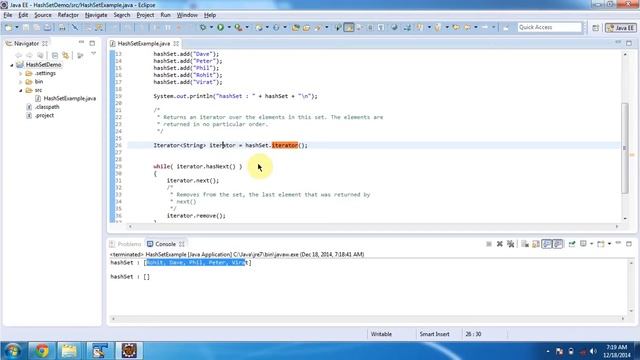This screenshot has width=640, height=360.
Task: Click Remove All Terminated Launches icon
Action: pos(510,244)
